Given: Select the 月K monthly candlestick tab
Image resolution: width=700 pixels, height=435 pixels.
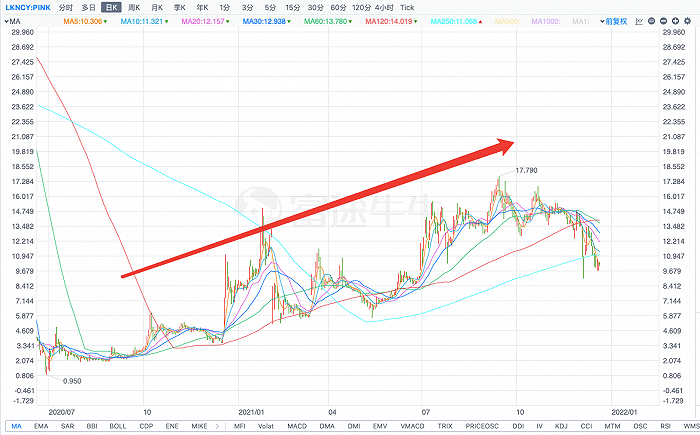Looking at the screenshot, I should point(157,8).
